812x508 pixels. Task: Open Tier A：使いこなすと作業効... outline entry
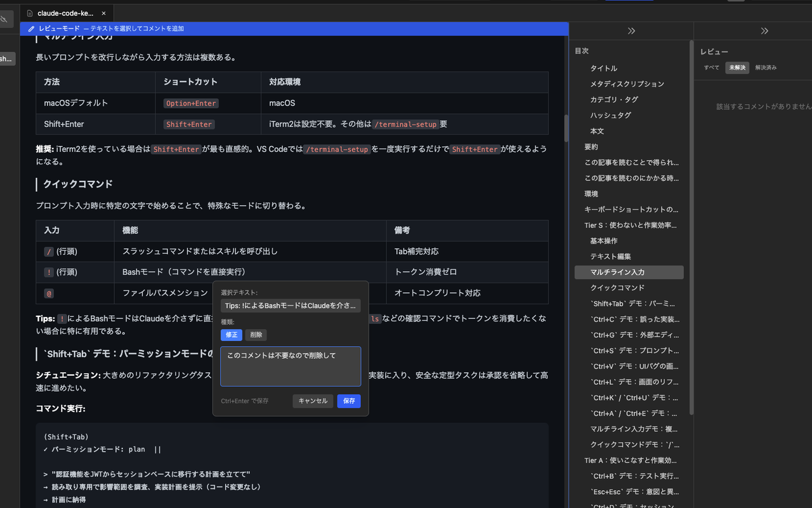point(629,460)
